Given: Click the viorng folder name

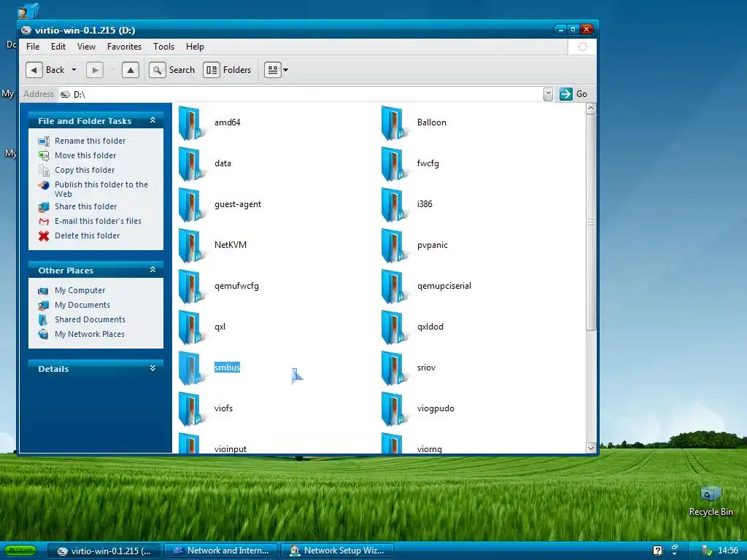Looking at the screenshot, I should [429, 449].
